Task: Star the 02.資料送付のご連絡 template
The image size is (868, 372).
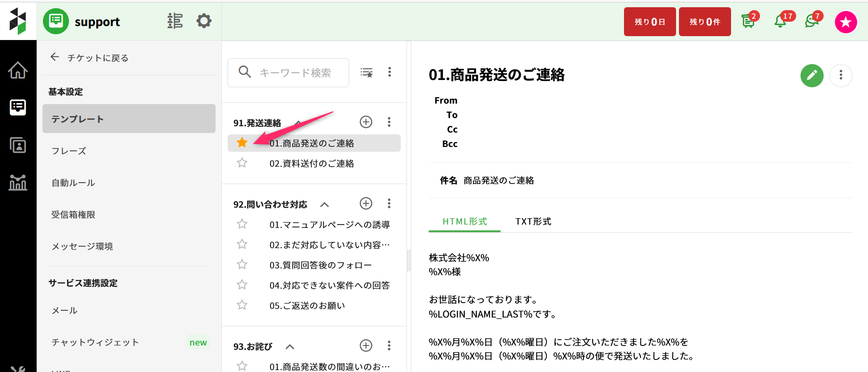Action: [242, 163]
